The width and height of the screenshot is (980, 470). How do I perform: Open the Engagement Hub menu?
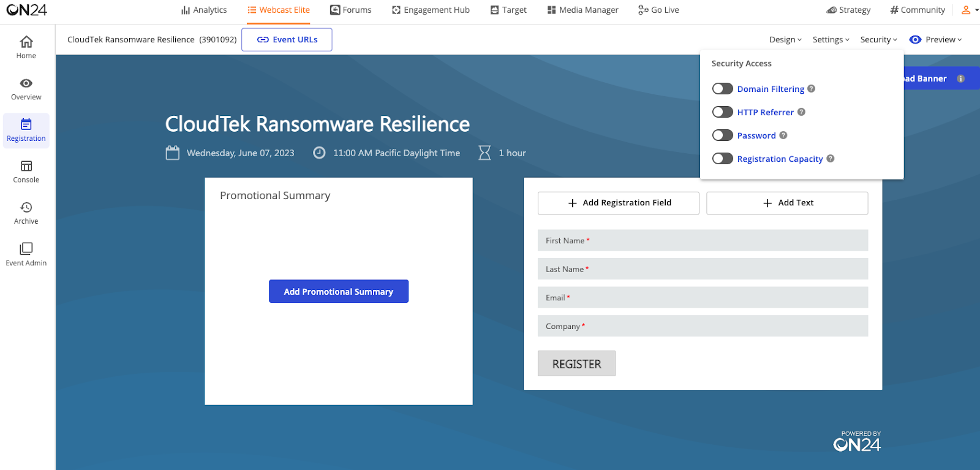pyautogui.click(x=431, y=10)
